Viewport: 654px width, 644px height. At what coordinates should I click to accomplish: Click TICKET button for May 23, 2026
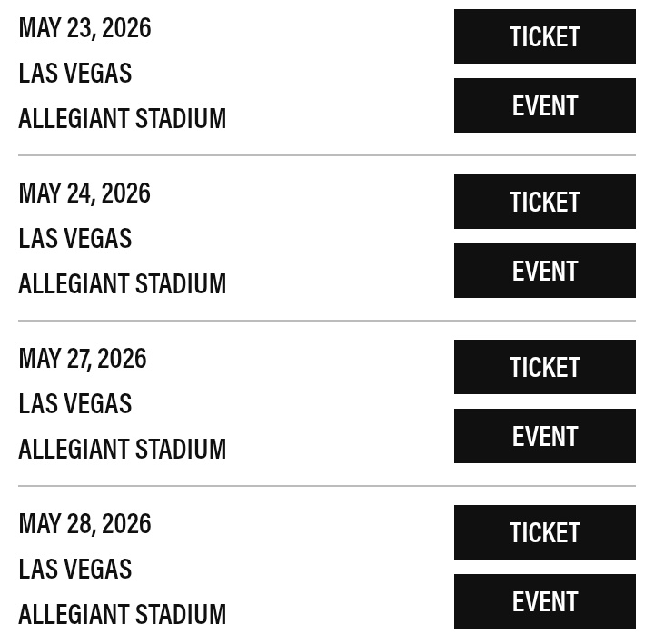[545, 36]
